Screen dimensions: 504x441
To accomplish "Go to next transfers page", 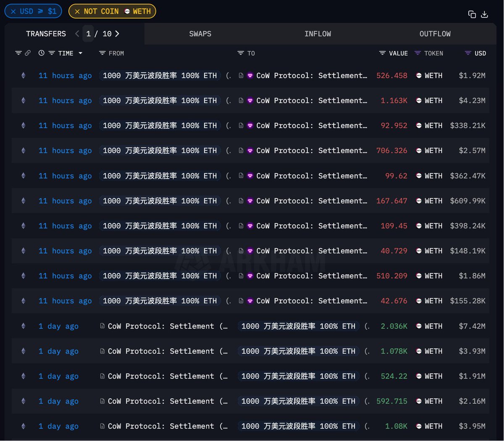I will pos(117,34).
